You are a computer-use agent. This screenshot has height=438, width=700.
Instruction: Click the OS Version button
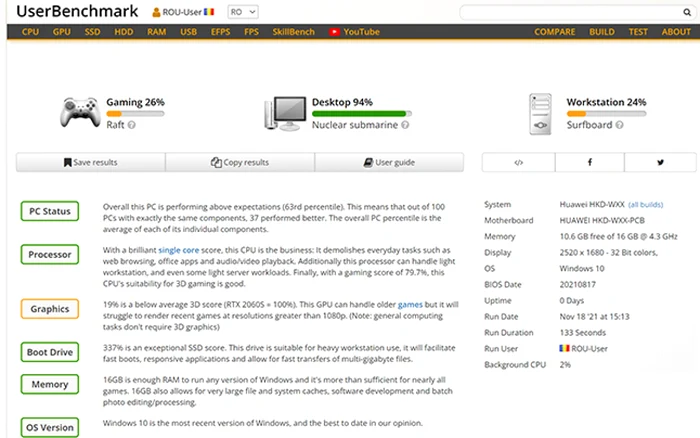(50, 427)
